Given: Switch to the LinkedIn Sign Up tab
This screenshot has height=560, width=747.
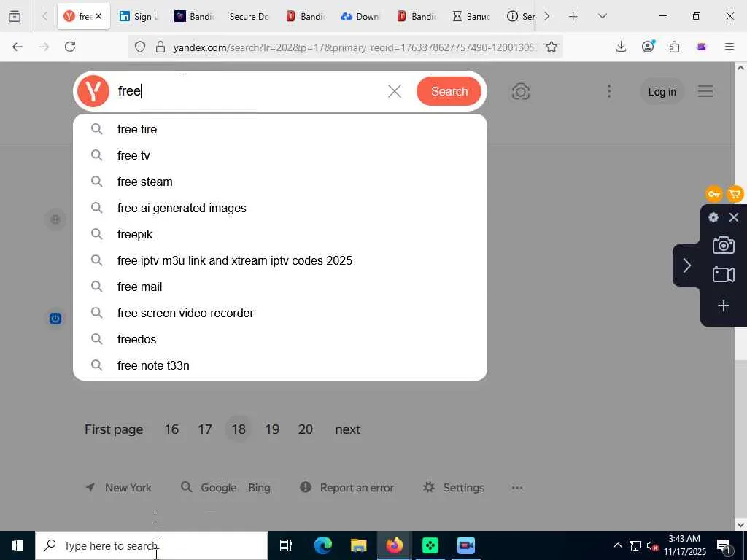Looking at the screenshot, I should pyautogui.click(x=138, y=16).
